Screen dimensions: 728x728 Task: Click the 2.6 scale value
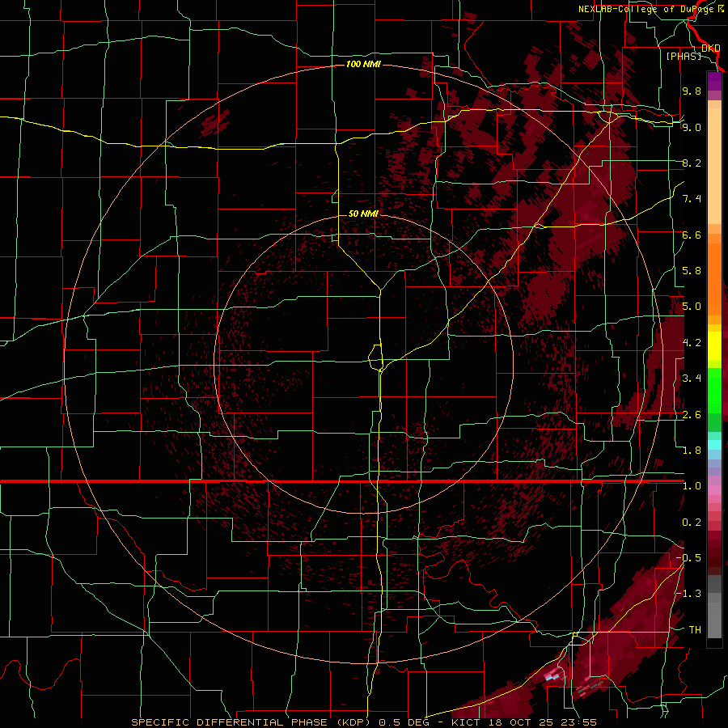point(692,415)
